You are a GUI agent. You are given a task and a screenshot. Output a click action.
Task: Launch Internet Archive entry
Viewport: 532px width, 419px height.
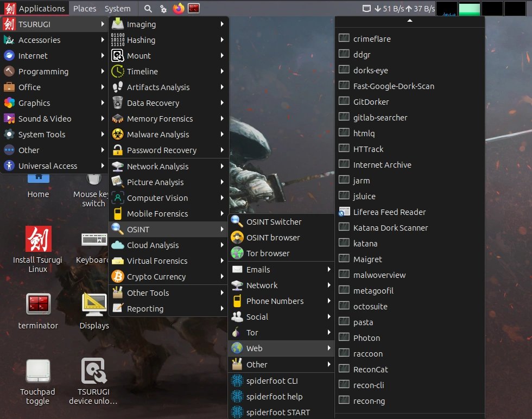coord(409,164)
